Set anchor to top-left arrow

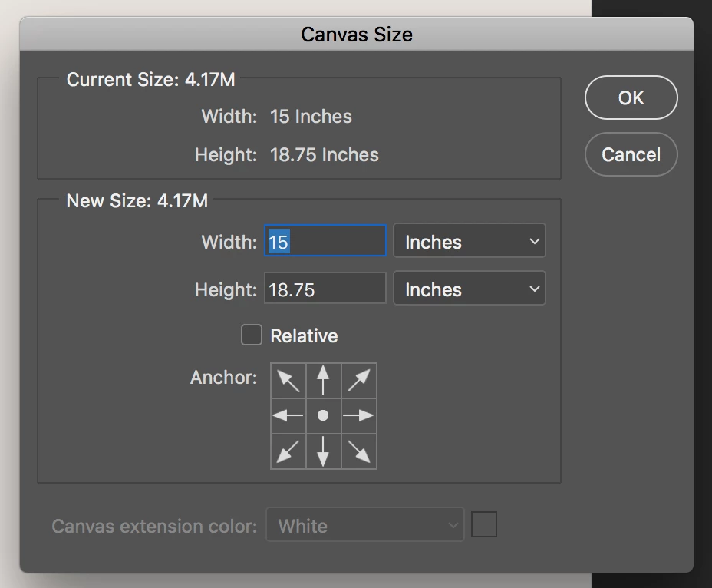[x=288, y=380]
